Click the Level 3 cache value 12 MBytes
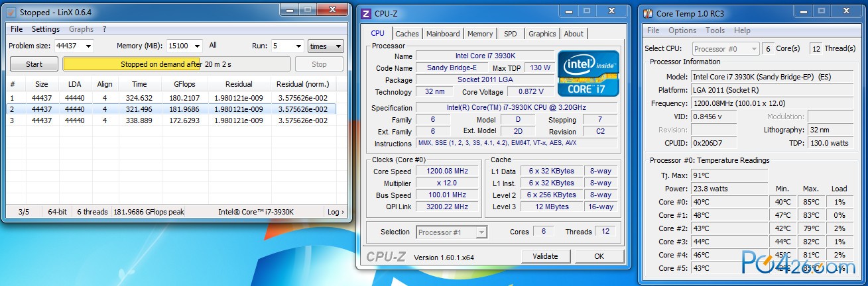The image size is (868, 286). 552,207
